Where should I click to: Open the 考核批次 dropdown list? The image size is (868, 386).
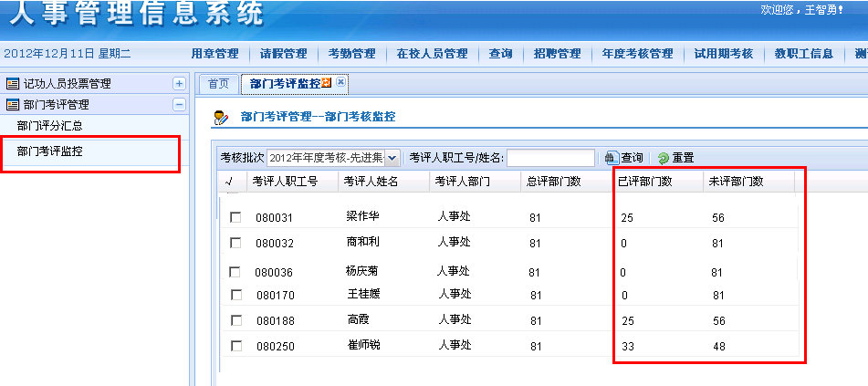392,158
